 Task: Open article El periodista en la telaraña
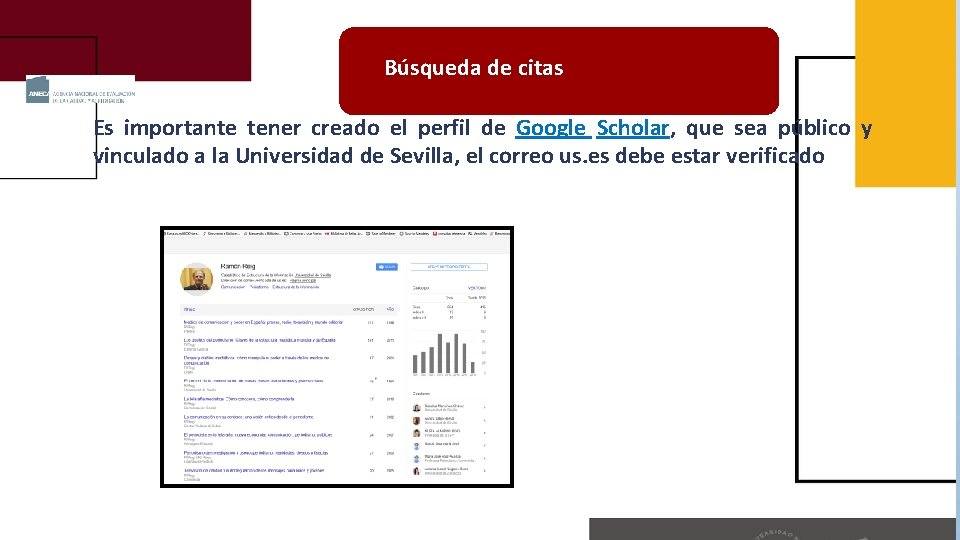point(258,435)
